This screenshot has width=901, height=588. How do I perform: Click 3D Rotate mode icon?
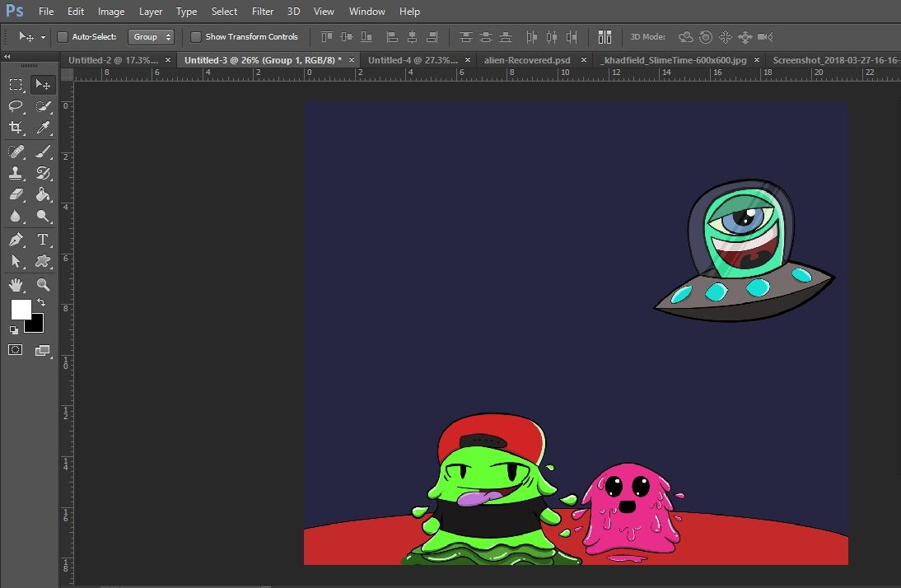coord(685,37)
